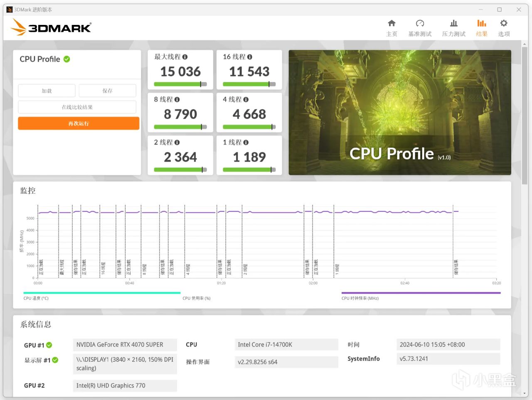
Task: Click the CPU Profile title in results card
Action: pos(40,59)
